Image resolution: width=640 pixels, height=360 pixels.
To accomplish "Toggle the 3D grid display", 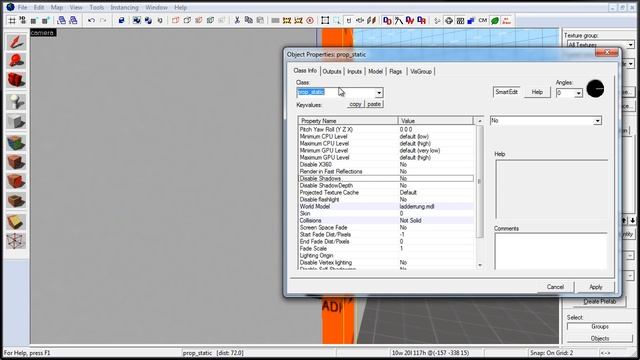I will (x=22, y=20).
